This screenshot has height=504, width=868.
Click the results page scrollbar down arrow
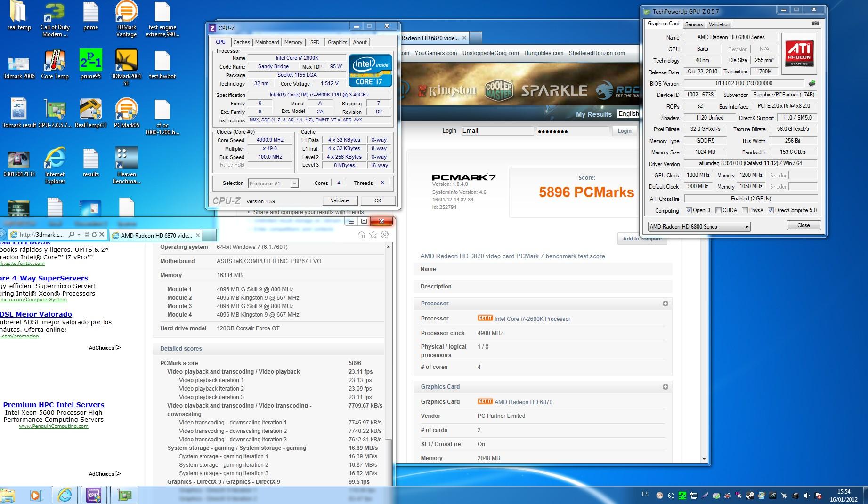[x=704, y=459]
